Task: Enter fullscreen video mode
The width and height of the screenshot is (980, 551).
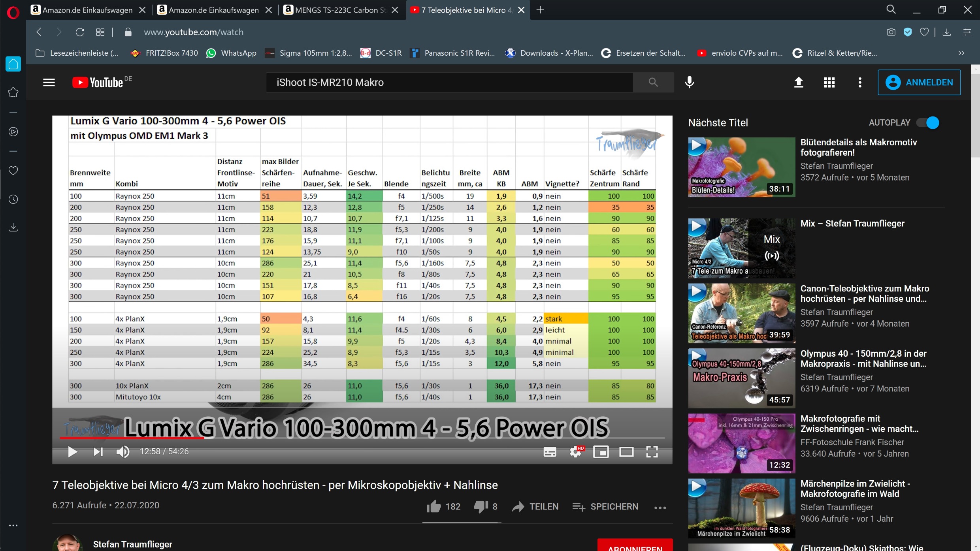Action: [652, 451]
